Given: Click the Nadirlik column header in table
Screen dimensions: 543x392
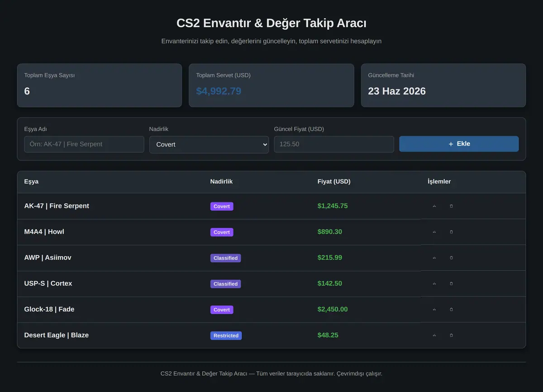Looking at the screenshot, I should pyautogui.click(x=221, y=181).
